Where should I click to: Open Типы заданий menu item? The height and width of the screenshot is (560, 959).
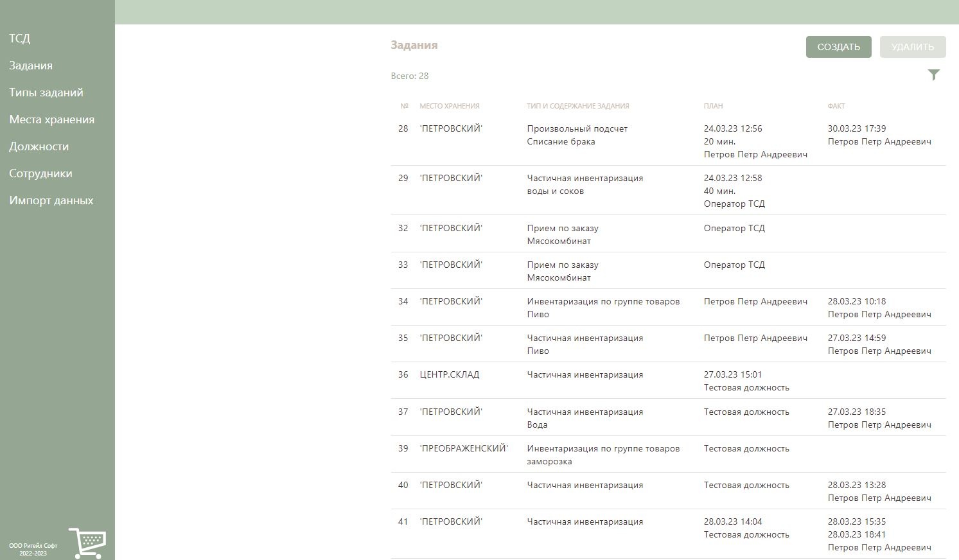click(x=46, y=92)
